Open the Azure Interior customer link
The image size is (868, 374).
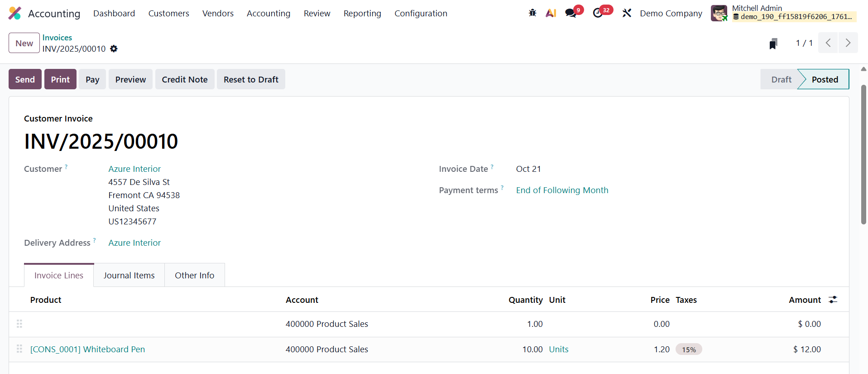pyautogui.click(x=134, y=169)
